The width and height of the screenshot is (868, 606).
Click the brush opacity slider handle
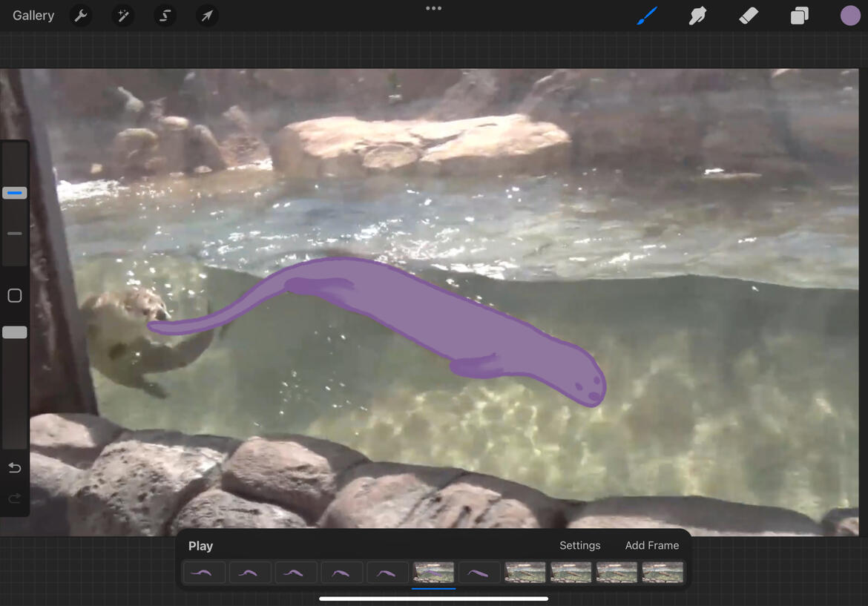[15, 333]
